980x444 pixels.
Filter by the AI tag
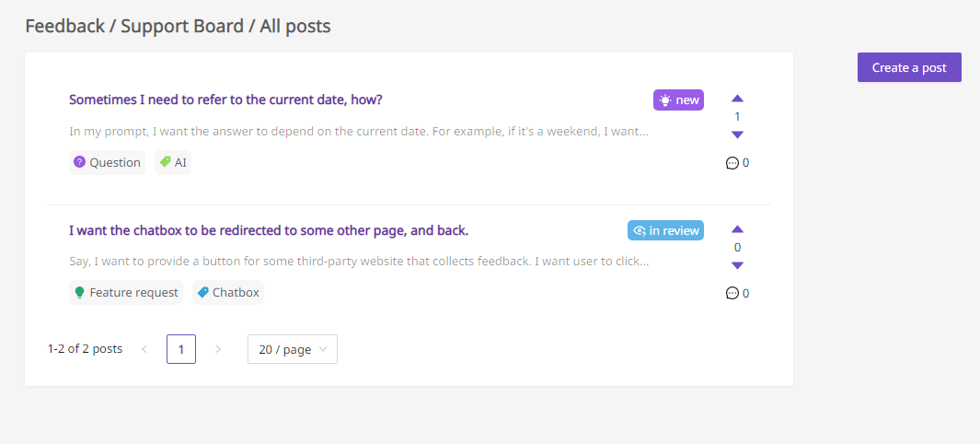(173, 163)
